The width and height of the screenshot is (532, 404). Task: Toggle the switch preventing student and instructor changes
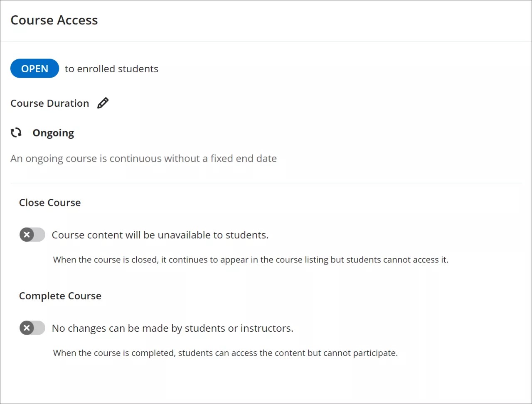[32, 328]
